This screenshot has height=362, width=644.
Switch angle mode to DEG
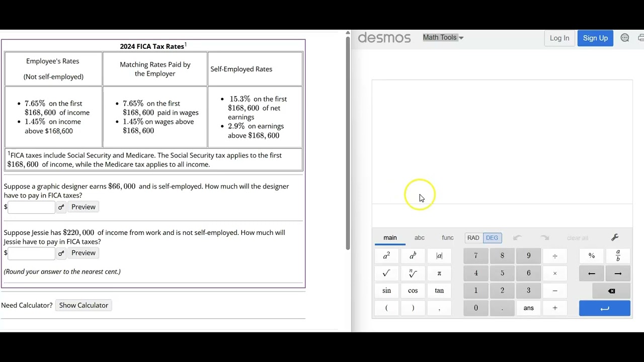[x=492, y=238]
